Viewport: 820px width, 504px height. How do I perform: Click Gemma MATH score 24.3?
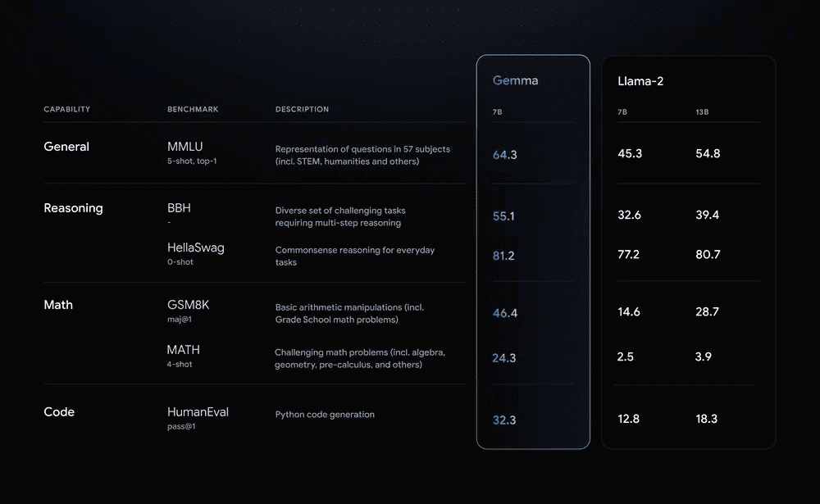504,358
